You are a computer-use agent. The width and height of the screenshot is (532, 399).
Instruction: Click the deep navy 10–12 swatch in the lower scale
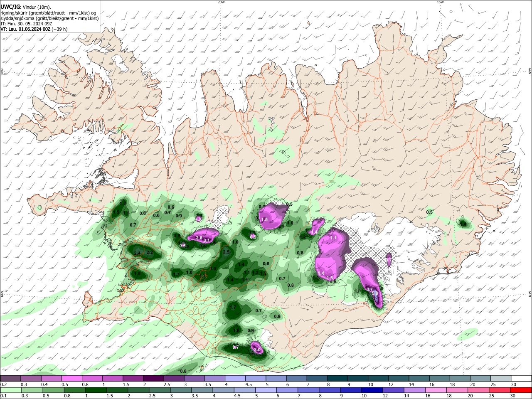372,390
